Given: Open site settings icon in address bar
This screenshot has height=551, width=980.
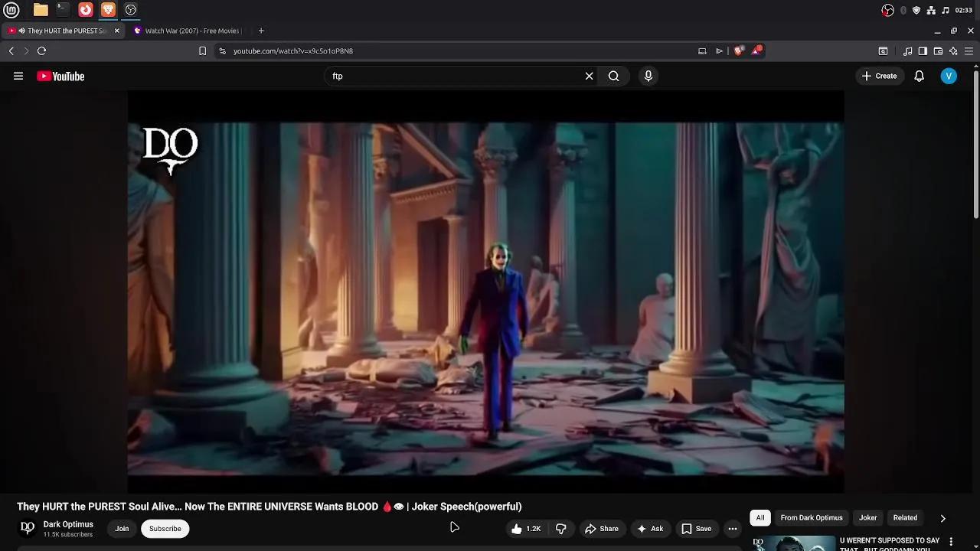Looking at the screenshot, I should [x=222, y=51].
